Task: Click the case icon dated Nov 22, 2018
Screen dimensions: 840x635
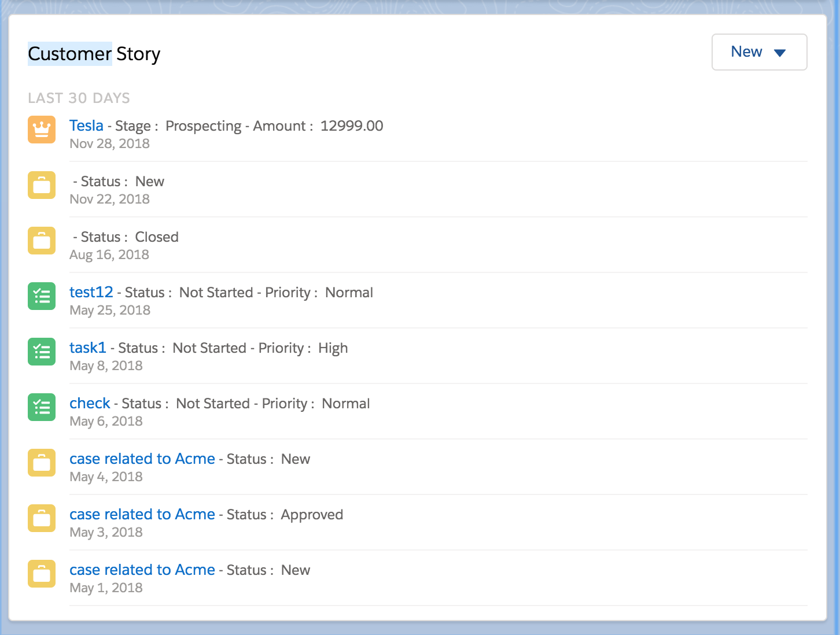Action: 42,185
